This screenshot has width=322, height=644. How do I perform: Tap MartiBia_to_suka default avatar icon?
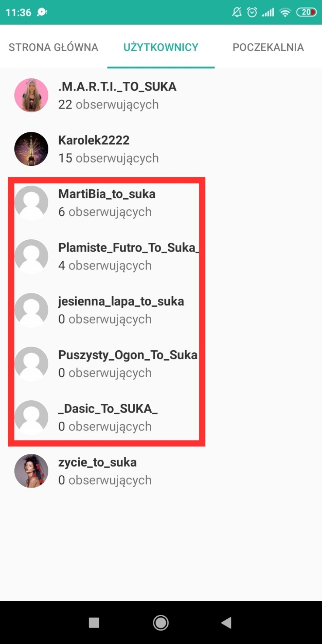31,203
